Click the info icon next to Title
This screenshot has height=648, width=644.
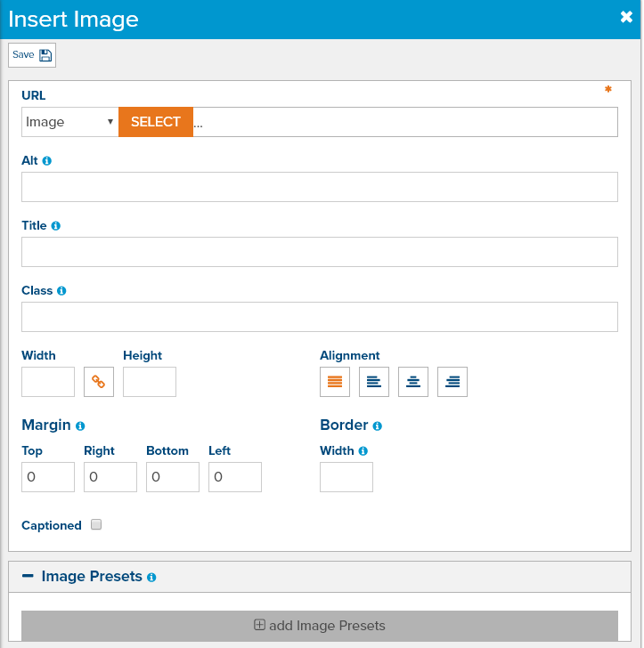56,226
